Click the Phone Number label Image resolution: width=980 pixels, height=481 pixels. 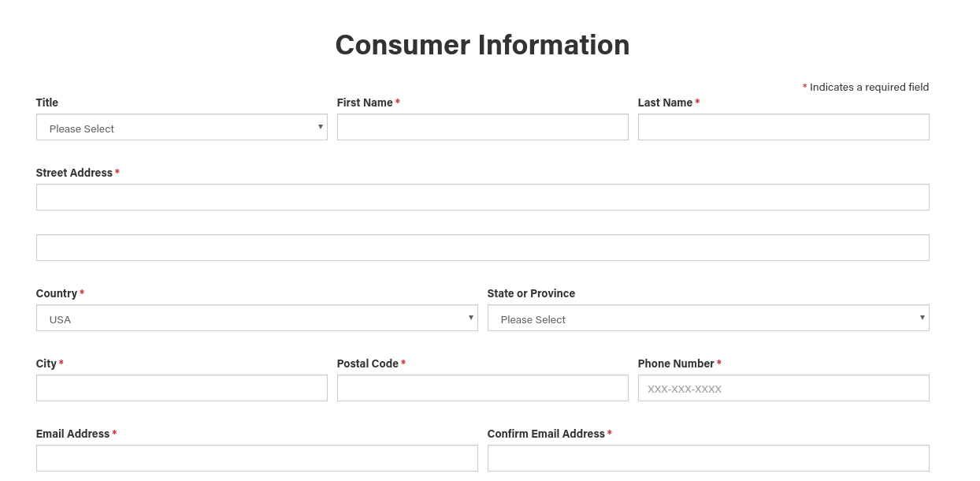click(676, 364)
